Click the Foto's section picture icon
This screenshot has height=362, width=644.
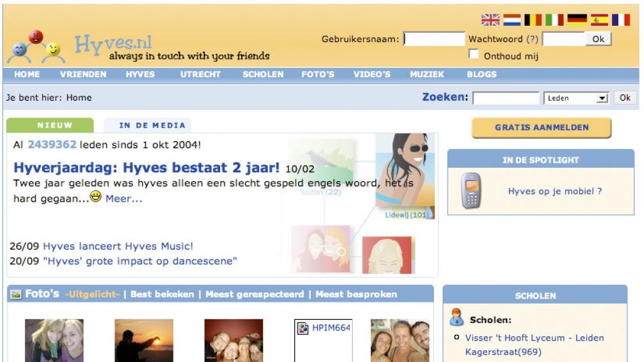point(16,294)
